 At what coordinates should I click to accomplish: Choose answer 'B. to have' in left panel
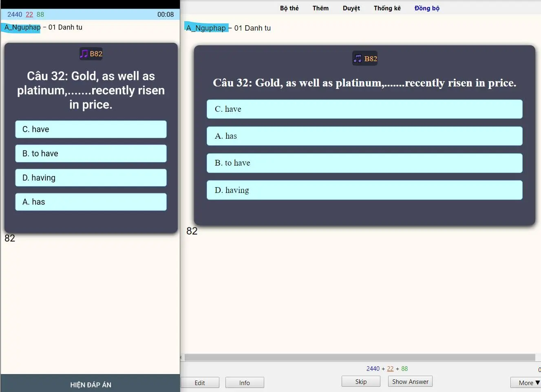(x=91, y=153)
